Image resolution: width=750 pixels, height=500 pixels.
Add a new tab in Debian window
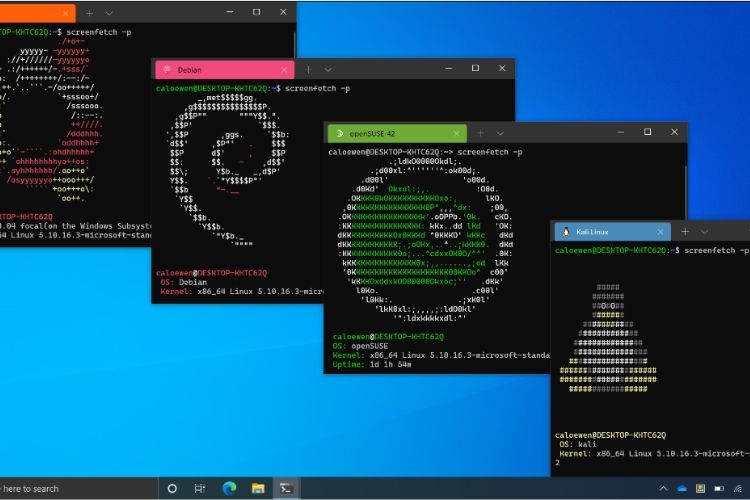[x=309, y=70]
